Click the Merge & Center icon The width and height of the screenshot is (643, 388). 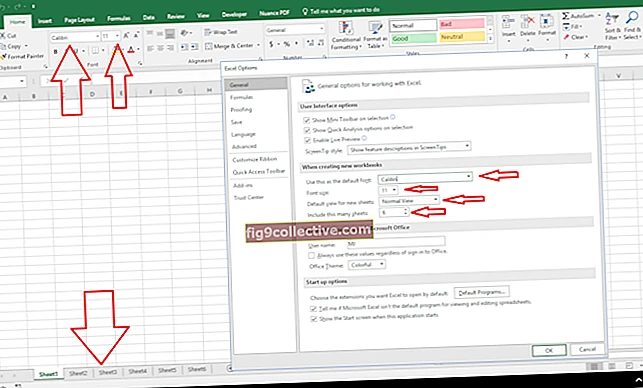click(208, 46)
